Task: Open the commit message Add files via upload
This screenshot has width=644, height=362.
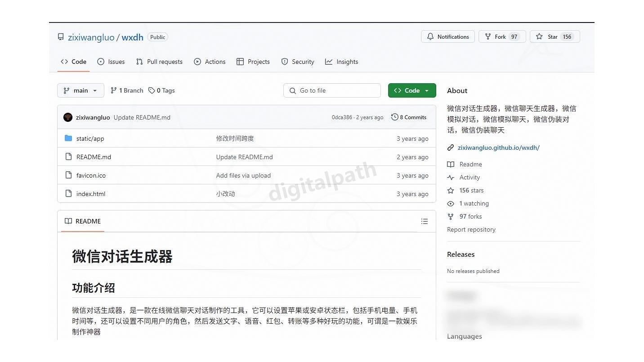Action: tap(243, 175)
